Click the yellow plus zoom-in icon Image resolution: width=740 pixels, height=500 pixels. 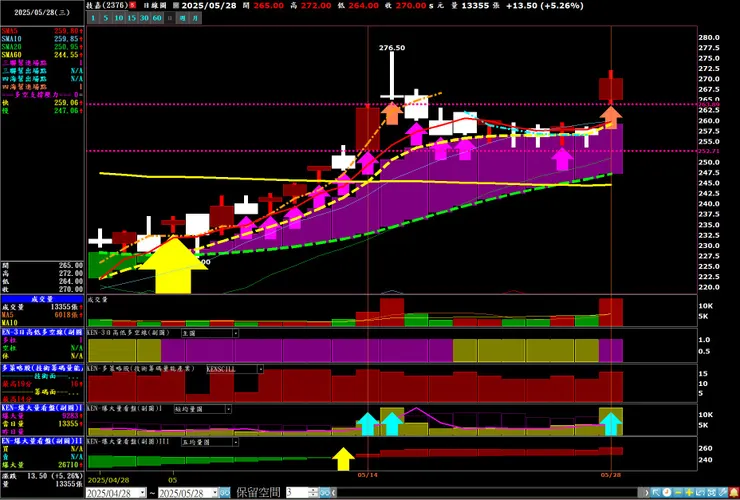coord(689,493)
